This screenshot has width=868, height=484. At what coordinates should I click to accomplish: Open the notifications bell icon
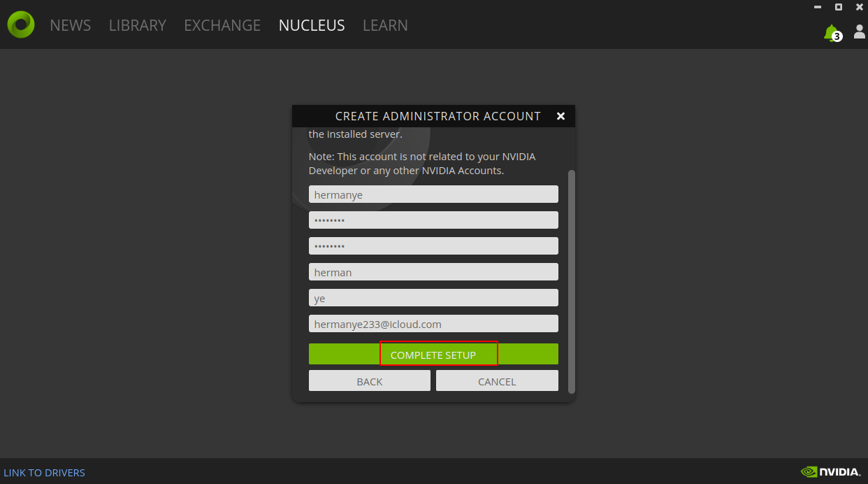click(832, 33)
